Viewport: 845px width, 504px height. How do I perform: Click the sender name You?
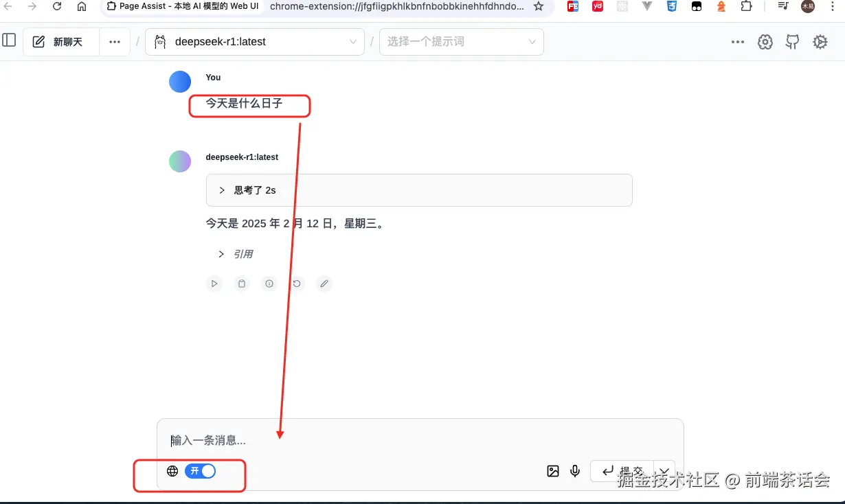(213, 78)
